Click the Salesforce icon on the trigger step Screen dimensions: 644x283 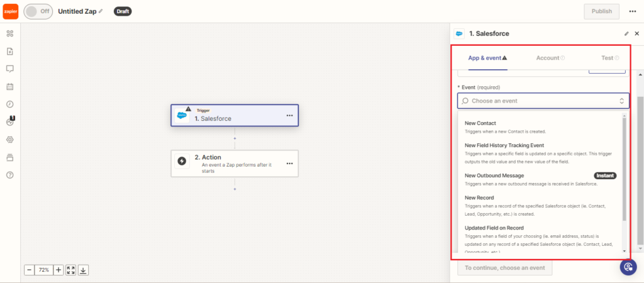(x=182, y=116)
